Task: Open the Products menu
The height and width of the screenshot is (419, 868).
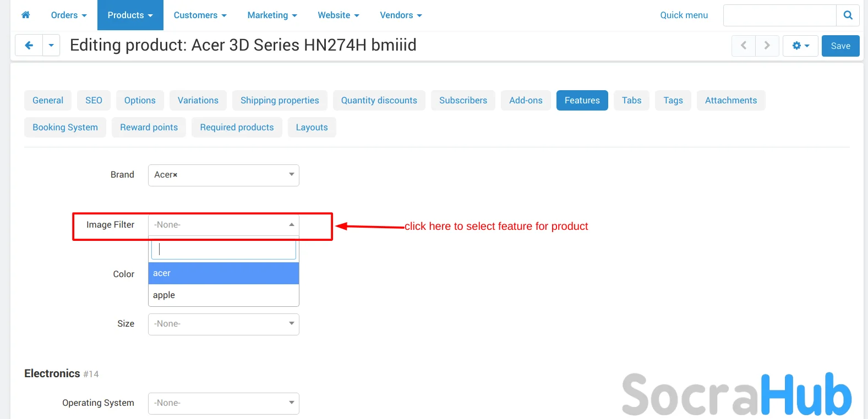Action: tap(130, 15)
